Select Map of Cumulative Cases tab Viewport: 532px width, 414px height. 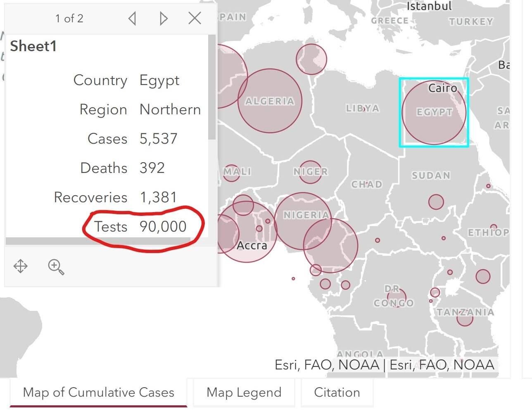click(x=99, y=392)
